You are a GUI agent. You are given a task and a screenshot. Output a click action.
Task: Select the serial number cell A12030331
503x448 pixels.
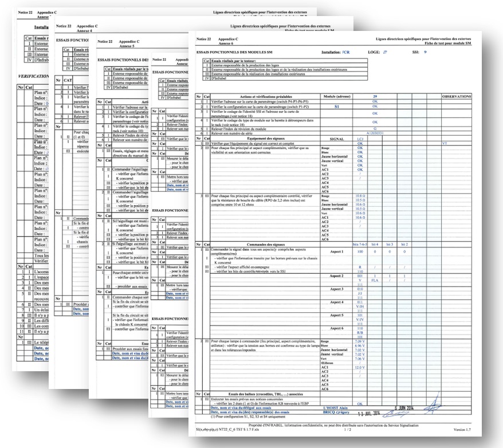tap(375, 133)
